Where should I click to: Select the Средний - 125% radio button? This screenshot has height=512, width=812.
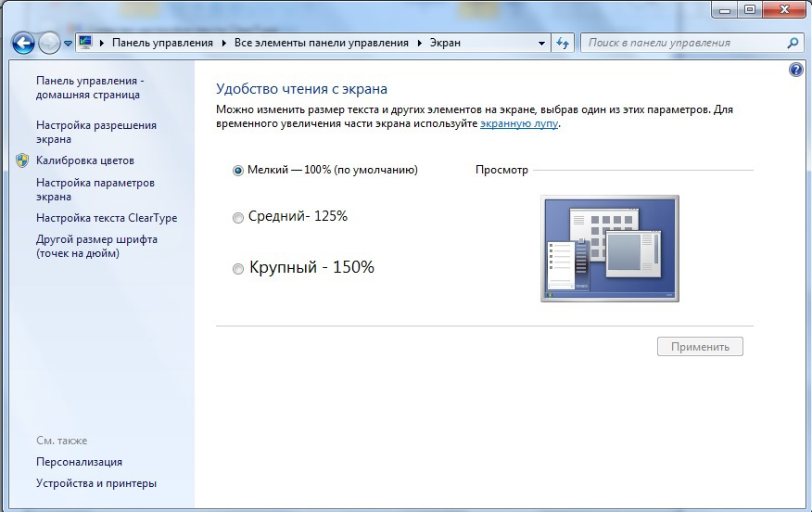(238, 217)
